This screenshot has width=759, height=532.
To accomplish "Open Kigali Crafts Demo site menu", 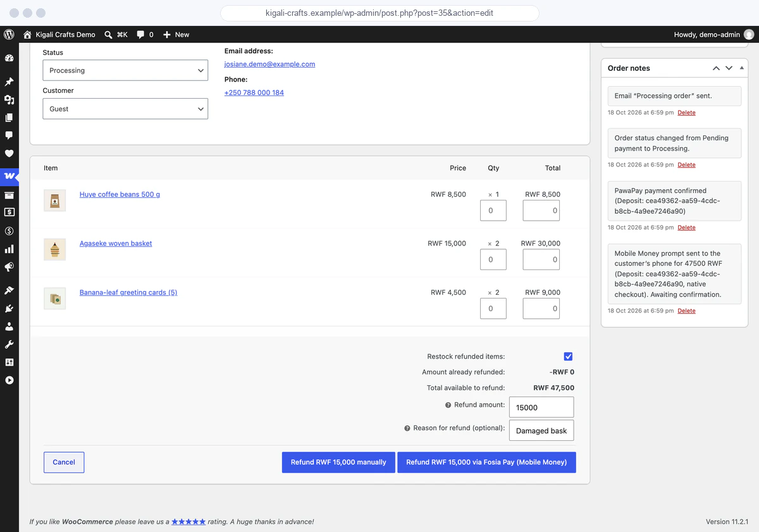I will pyautogui.click(x=59, y=35).
